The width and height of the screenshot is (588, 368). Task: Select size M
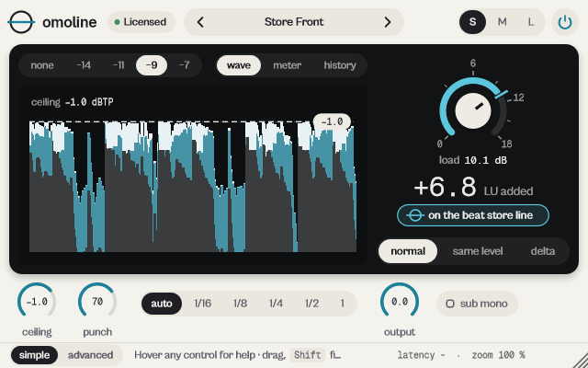[x=503, y=22]
